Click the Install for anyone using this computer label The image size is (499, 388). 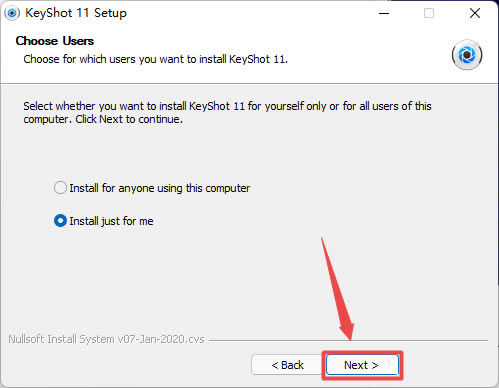(x=160, y=188)
